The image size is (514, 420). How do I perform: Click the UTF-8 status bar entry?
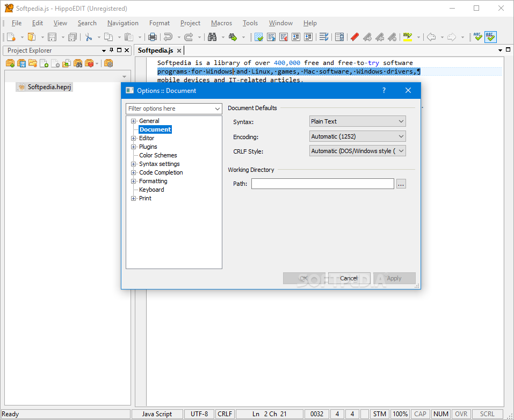[199, 414]
